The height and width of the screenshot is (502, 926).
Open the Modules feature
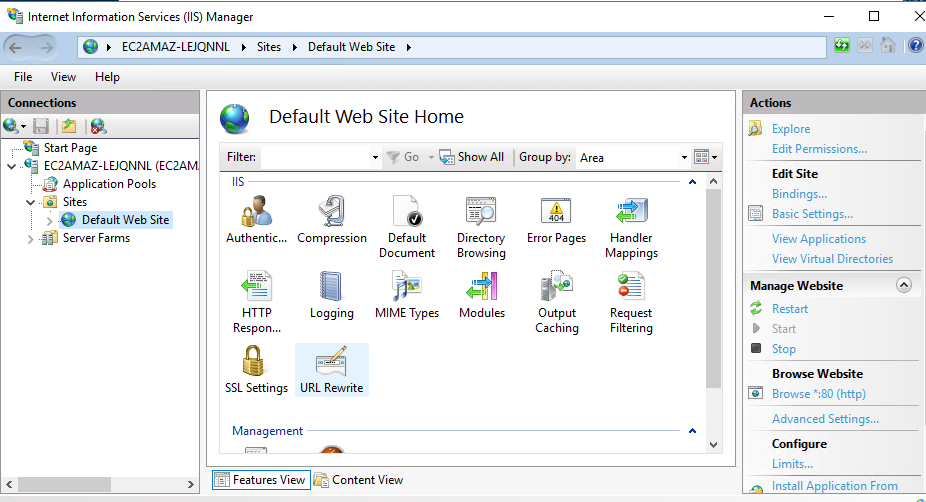(482, 295)
